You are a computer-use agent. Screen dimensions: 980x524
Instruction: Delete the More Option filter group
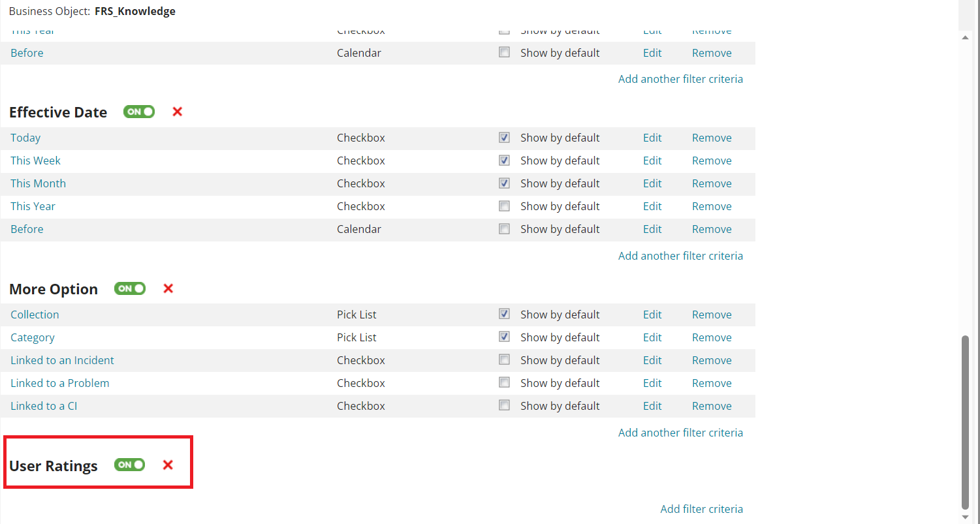click(x=168, y=288)
